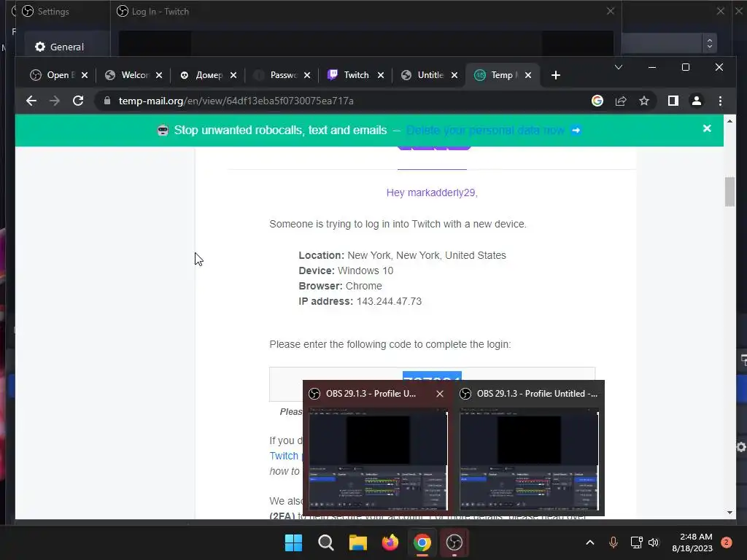
Task: Open Windows taskbar search
Action: pos(326,542)
